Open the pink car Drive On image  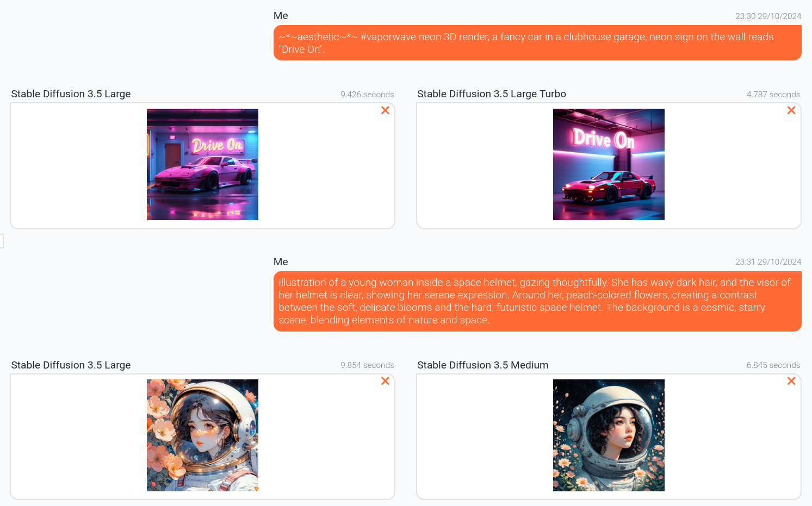click(202, 164)
